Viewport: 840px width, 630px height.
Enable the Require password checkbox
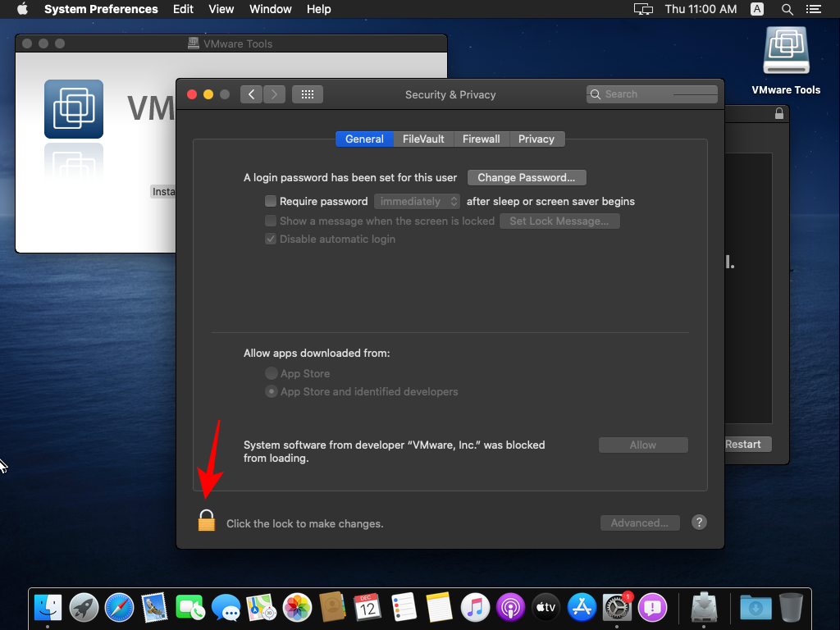coord(271,201)
